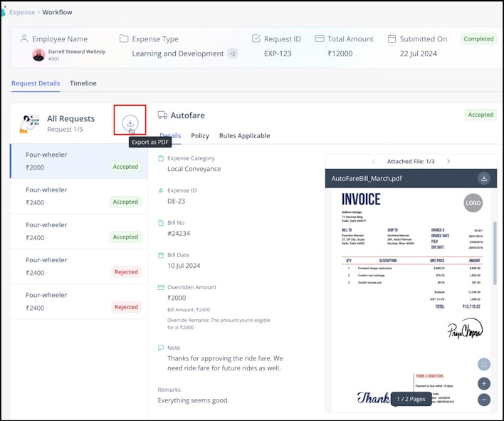Expand the +2 expense types badge

click(x=232, y=53)
